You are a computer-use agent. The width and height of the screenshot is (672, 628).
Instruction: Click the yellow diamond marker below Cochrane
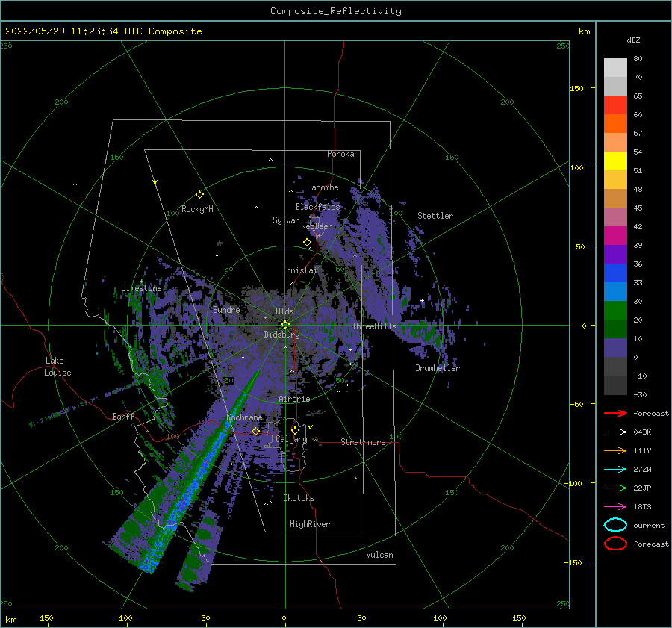(x=256, y=431)
